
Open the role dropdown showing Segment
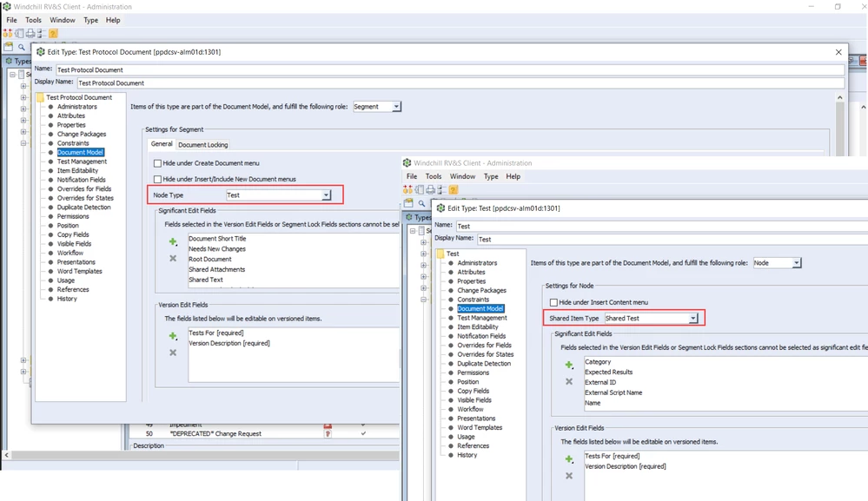tap(396, 106)
